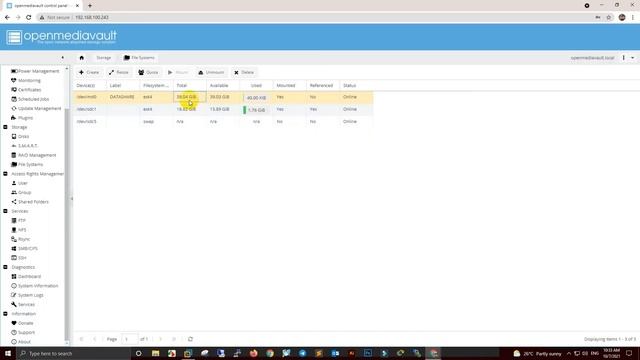Click browser address bar
Image resolution: width=640 pixels, height=360 pixels.
(314, 18)
